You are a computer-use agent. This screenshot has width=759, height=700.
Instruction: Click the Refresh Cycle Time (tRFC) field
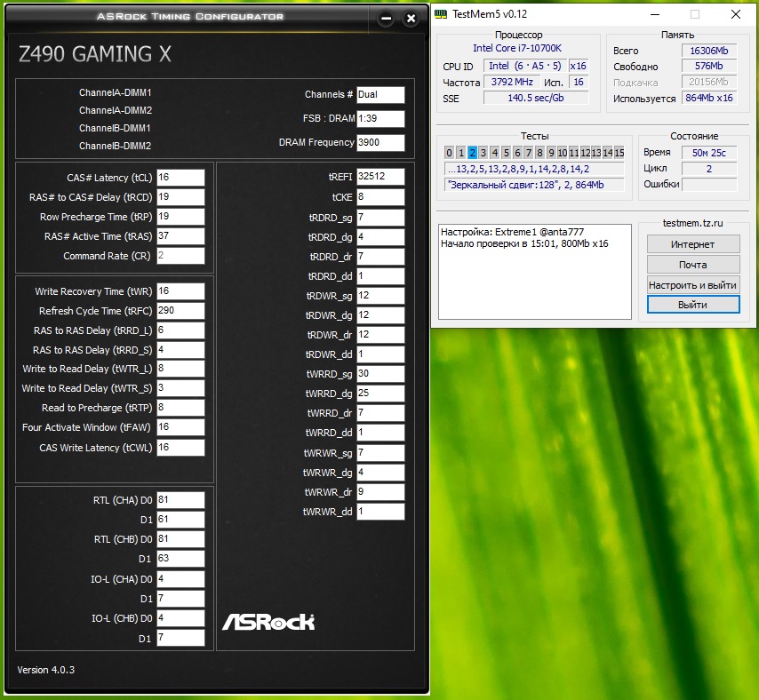pos(180,311)
